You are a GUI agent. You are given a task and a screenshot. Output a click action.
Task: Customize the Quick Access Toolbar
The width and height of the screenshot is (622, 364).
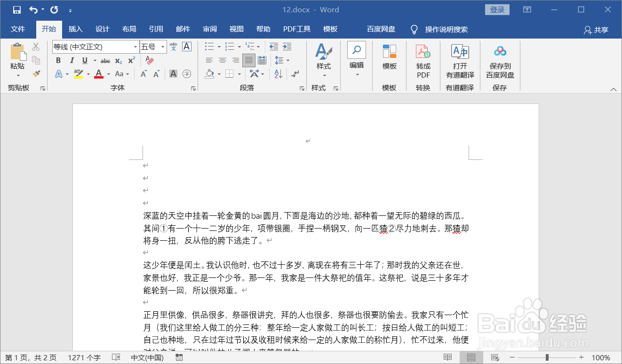(x=70, y=10)
